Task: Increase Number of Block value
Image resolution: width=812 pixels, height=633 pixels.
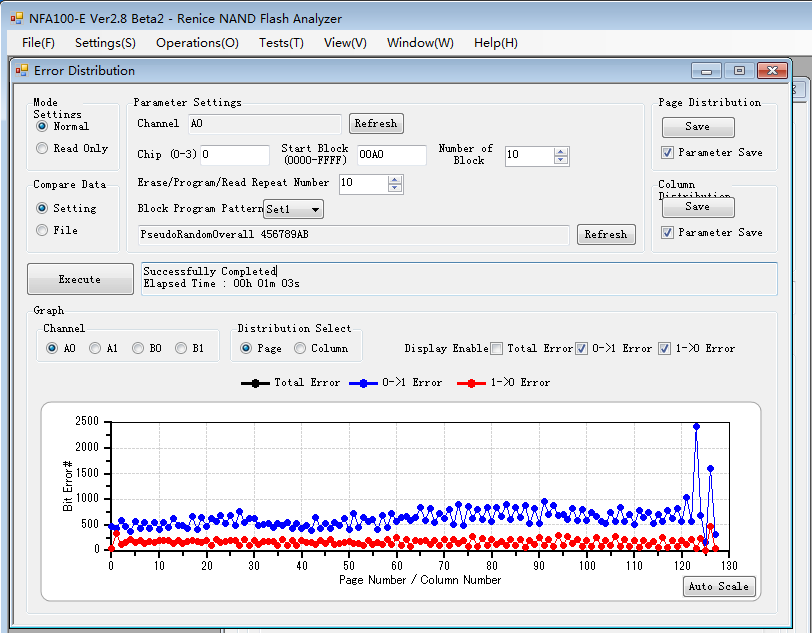Action: 561,152
